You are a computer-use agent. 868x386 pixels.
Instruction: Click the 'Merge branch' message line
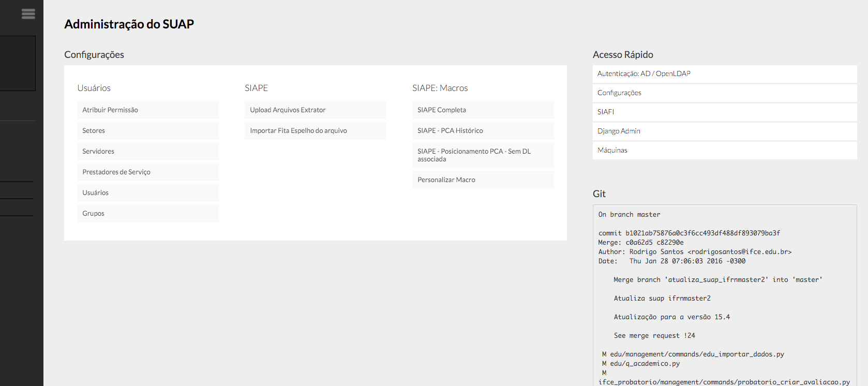718,280
